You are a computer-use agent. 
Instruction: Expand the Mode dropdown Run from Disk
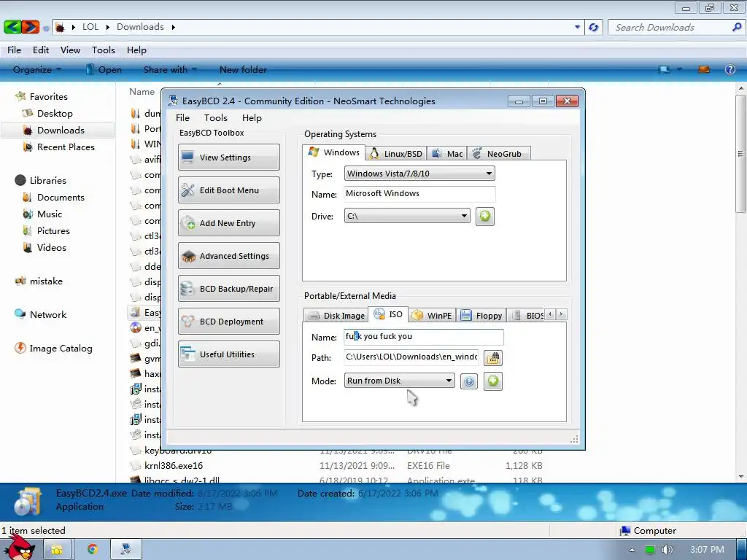(399, 381)
